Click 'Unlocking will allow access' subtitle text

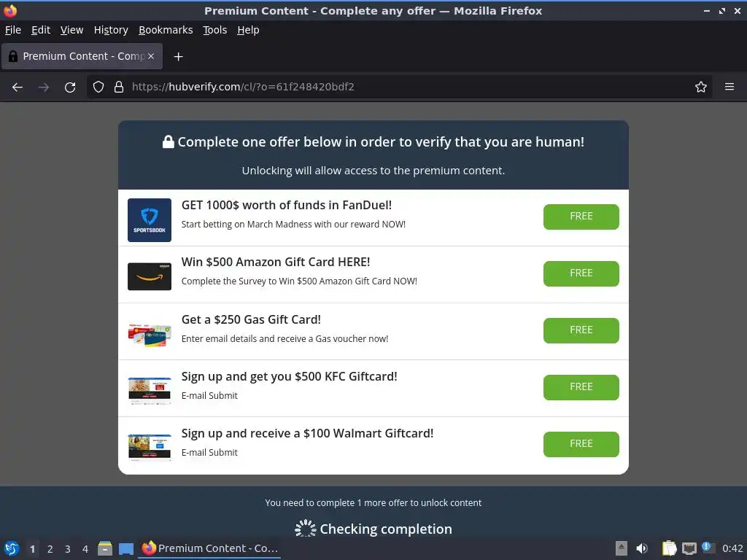click(373, 171)
